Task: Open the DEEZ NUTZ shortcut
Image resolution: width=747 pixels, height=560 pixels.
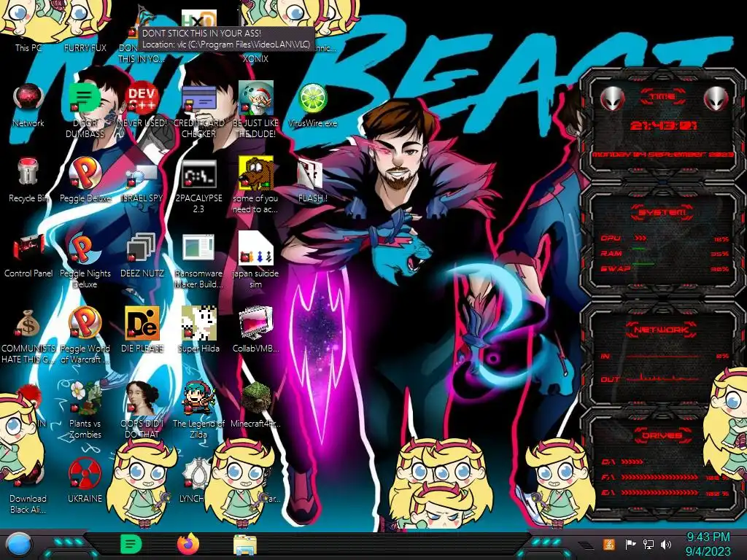Action: coord(142,256)
